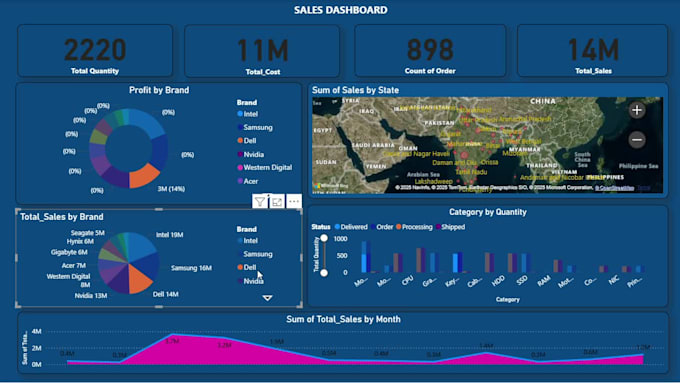Click the 3.2M data label on monthly chart
This screenshot has height=383, width=680.
coord(224,346)
